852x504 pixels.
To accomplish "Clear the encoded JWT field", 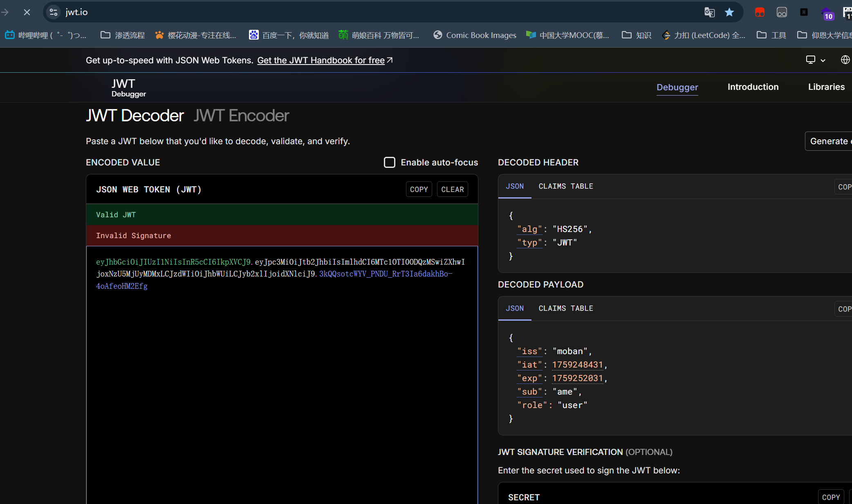I will coord(452,190).
